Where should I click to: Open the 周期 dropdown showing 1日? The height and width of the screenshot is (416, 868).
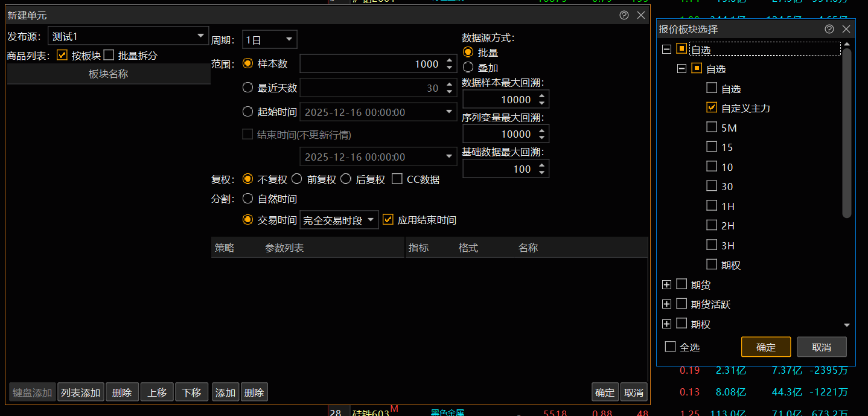289,40
